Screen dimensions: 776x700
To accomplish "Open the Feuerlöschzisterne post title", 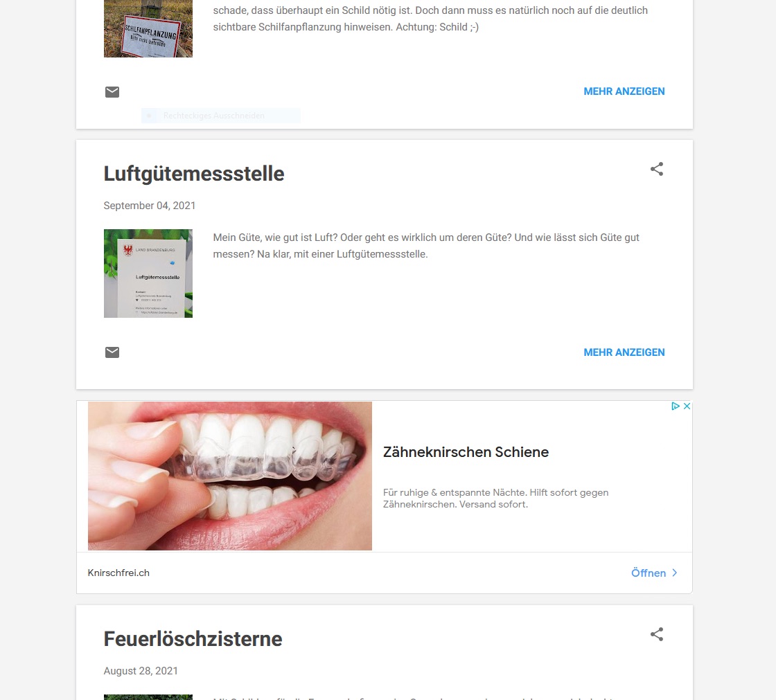I will click(x=193, y=638).
